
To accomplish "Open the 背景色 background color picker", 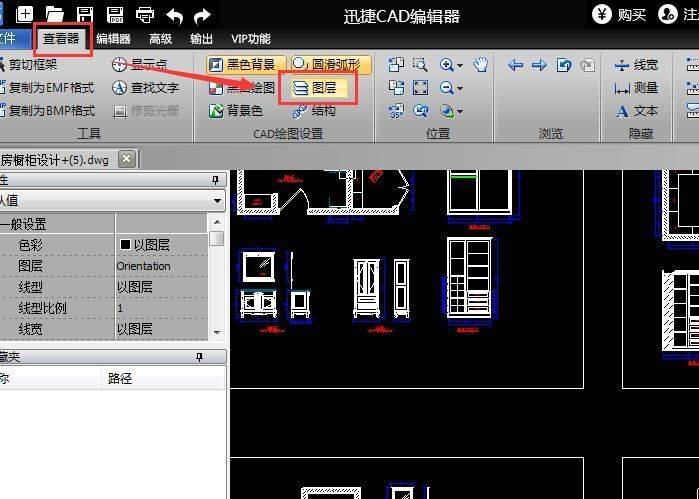I will [236, 111].
